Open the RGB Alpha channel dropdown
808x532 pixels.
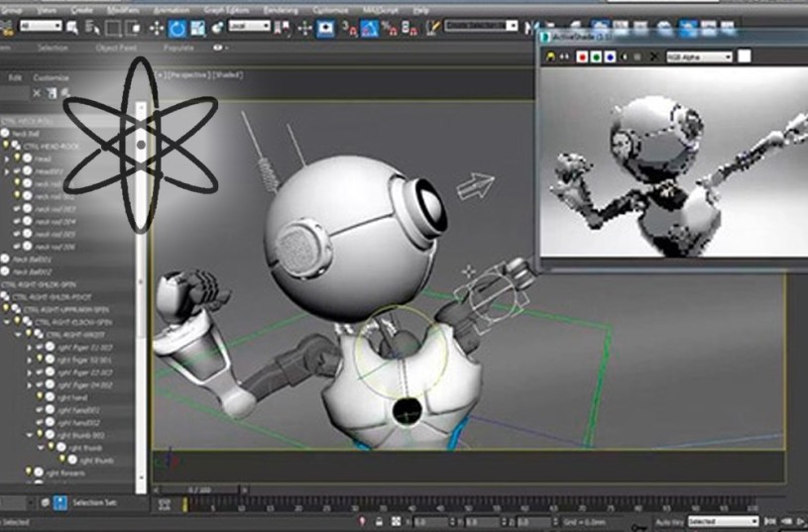point(700,57)
